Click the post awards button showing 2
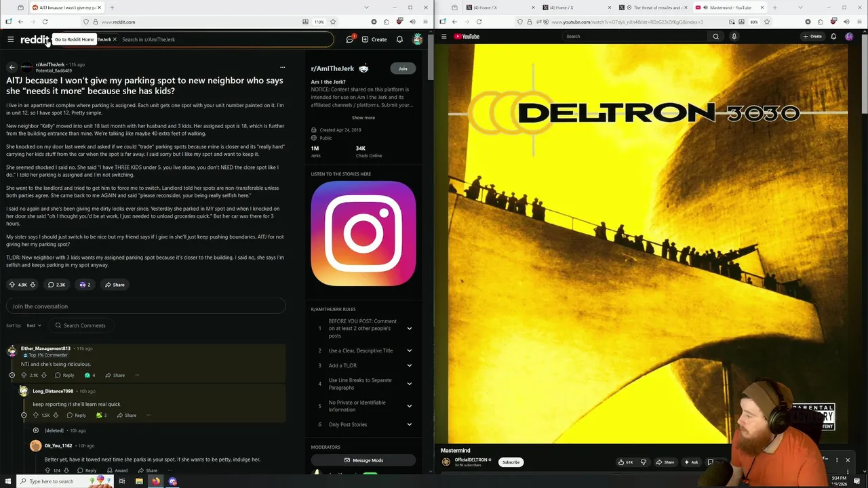Viewport: 868px width, 488px height. coord(85,285)
